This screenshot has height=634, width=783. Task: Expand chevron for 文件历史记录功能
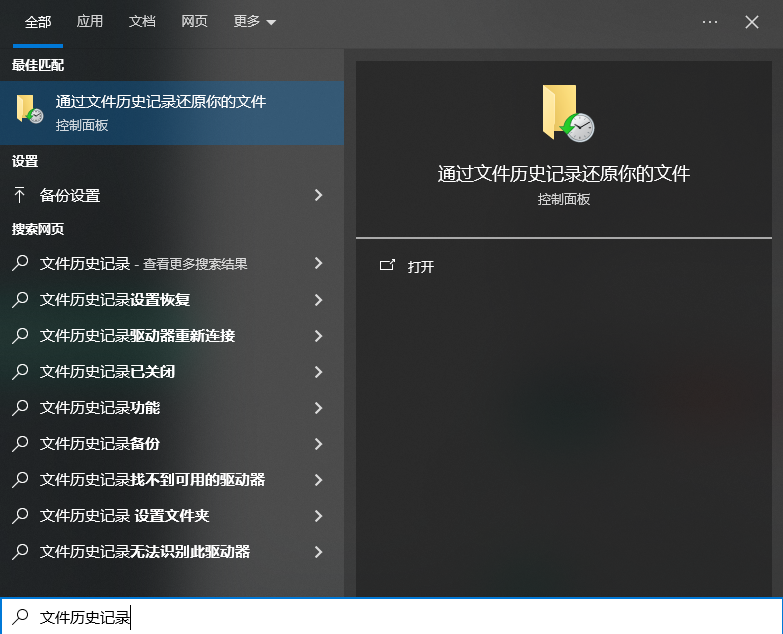click(x=318, y=408)
